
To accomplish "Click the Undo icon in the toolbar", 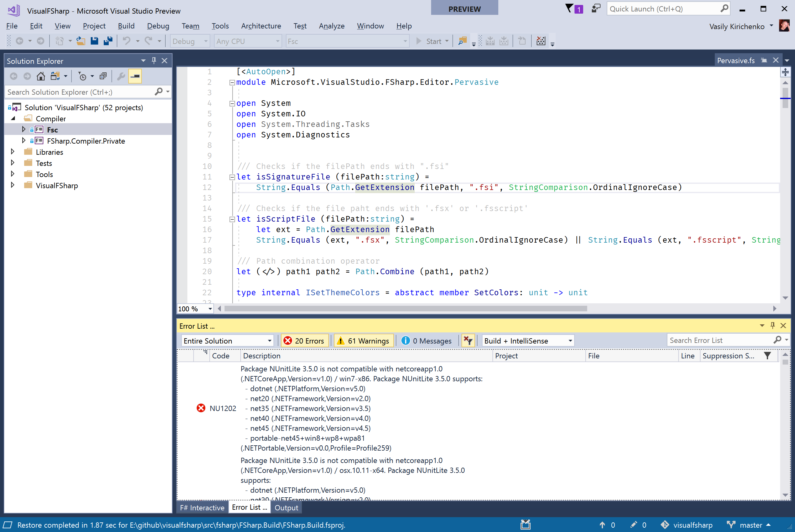I will click(x=126, y=41).
